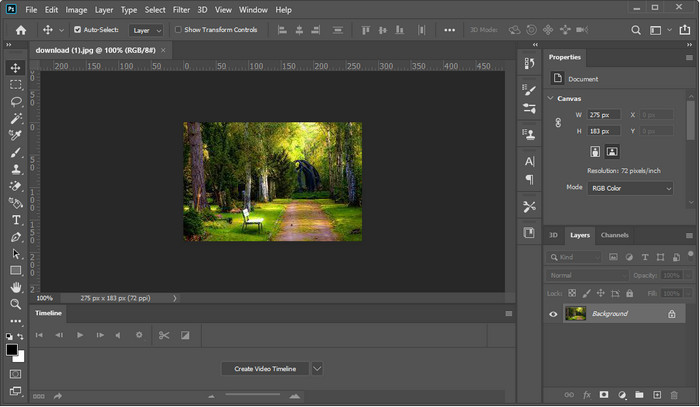Screen dimensions: 700x407
Task: Toggle the Auto-Select checkbox
Action: click(77, 29)
